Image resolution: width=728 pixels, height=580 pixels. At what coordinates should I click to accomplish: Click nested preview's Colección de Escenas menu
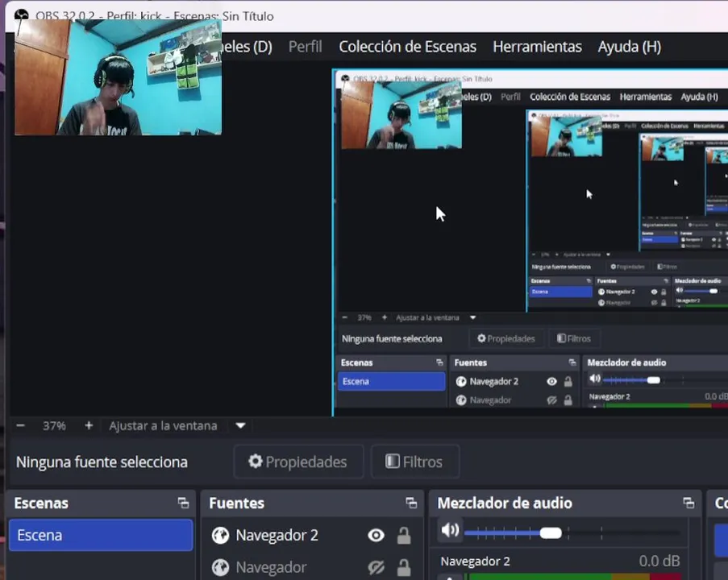pos(570,97)
